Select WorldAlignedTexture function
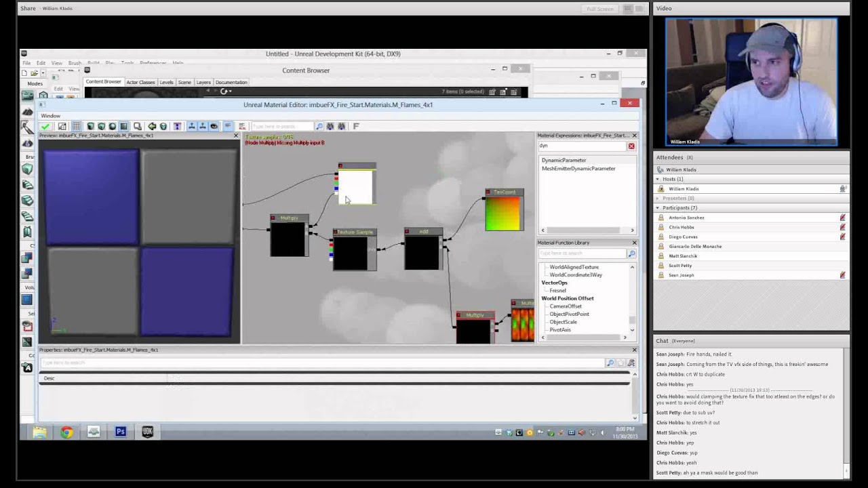The height and width of the screenshot is (488, 868). pos(574,267)
